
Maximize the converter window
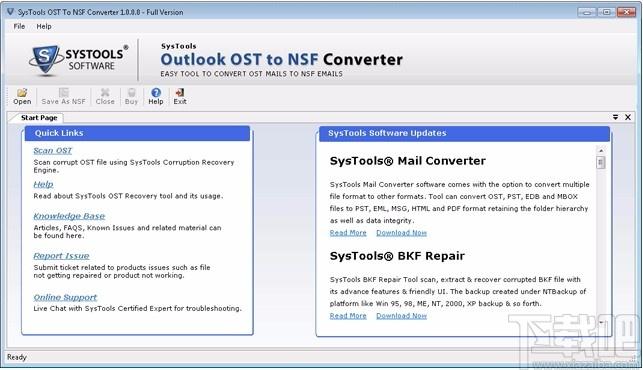pyautogui.click(x=607, y=12)
